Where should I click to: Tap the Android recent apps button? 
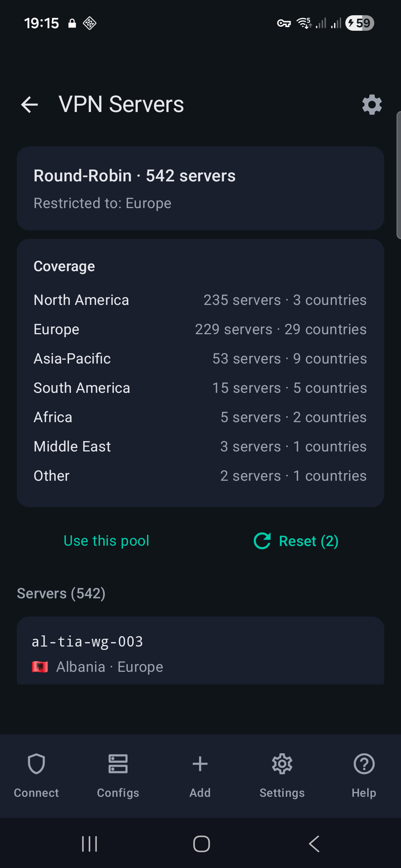click(x=89, y=844)
